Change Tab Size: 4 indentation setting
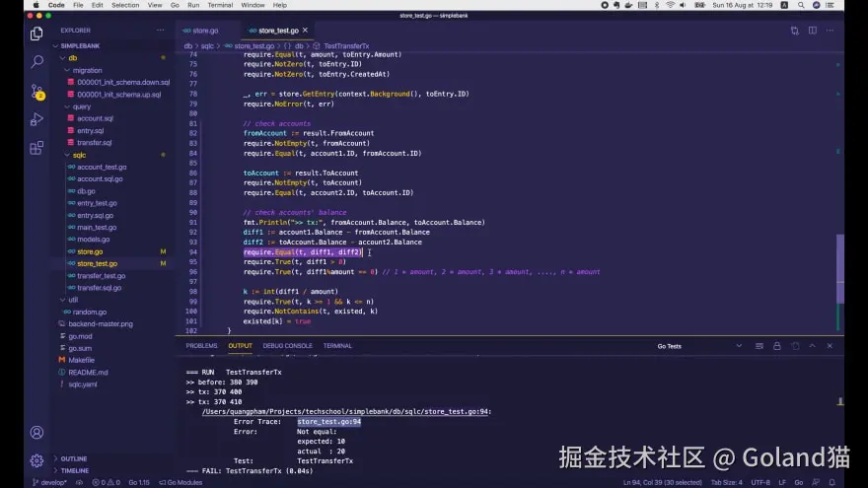868x488 pixels. (x=726, y=482)
